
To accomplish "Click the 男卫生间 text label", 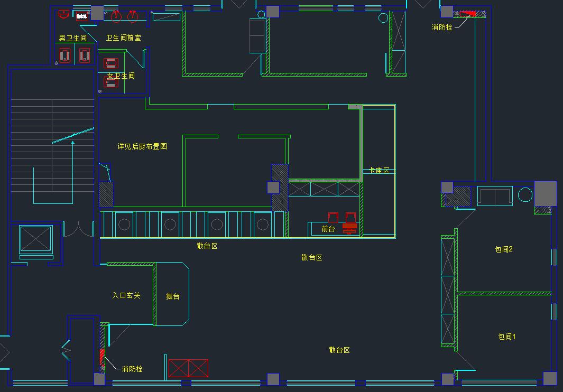I will pyautogui.click(x=72, y=38).
